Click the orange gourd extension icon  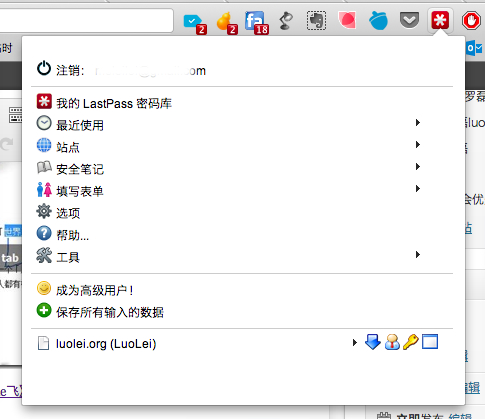click(227, 23)
